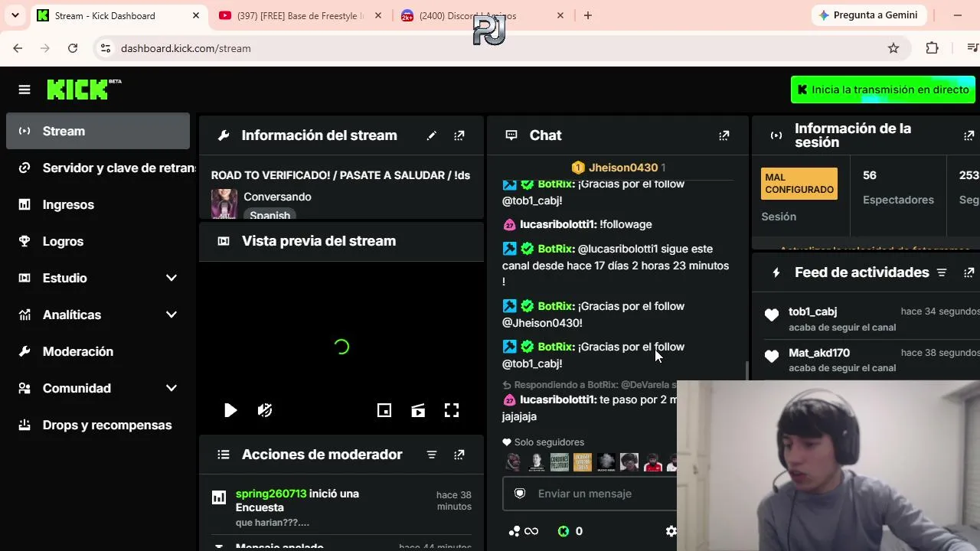
Task: Play the stream preview
Action: tap(230, 410)
